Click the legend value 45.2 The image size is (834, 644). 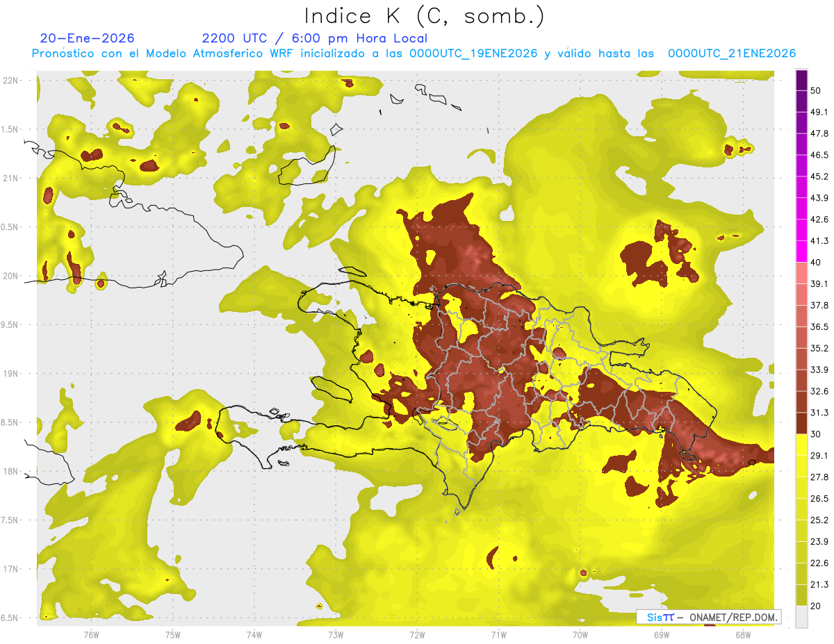[819, 176]
